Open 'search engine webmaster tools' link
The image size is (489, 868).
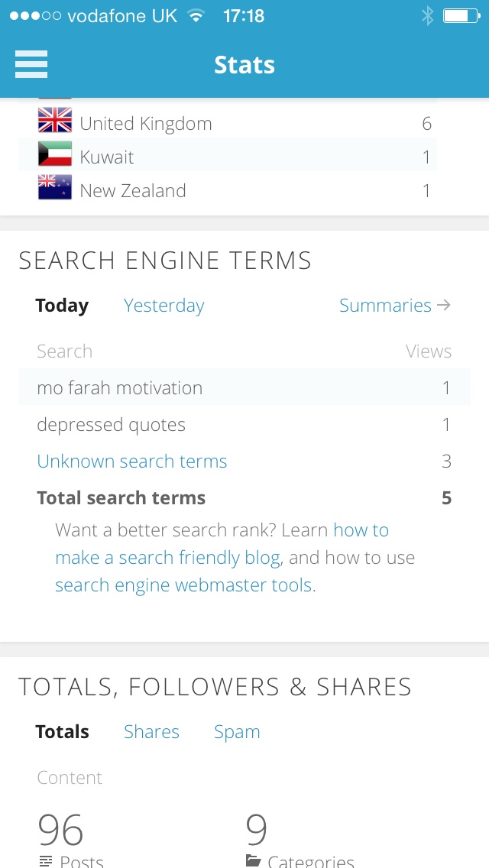[x=185, y=585]
